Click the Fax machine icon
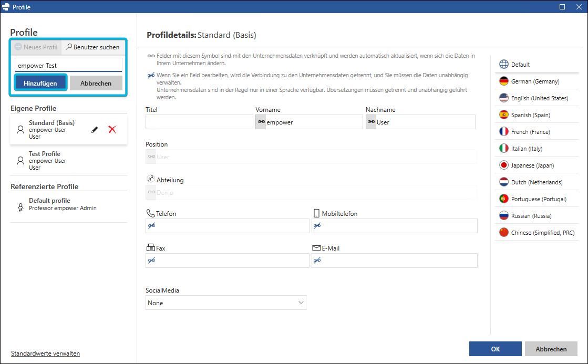 [150, 247]
